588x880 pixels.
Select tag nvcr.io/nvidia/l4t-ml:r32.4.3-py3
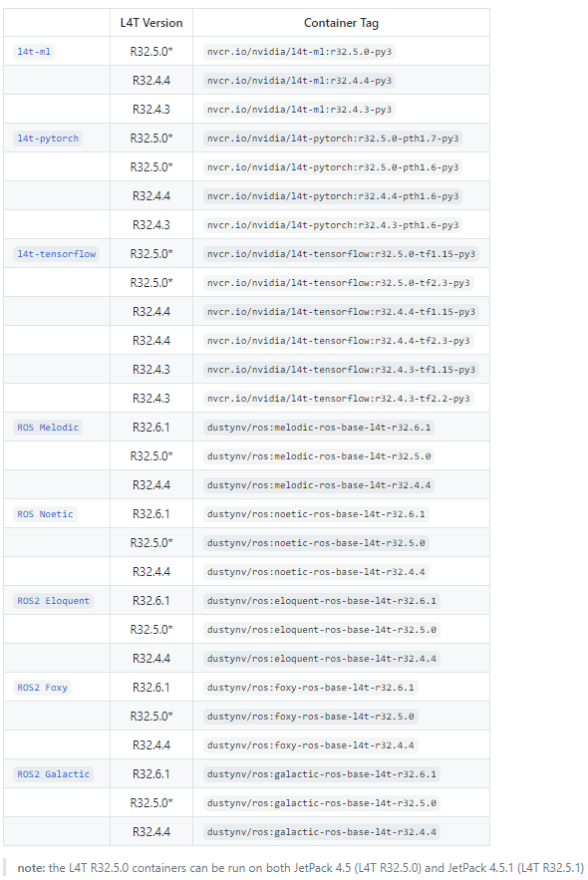299,110
